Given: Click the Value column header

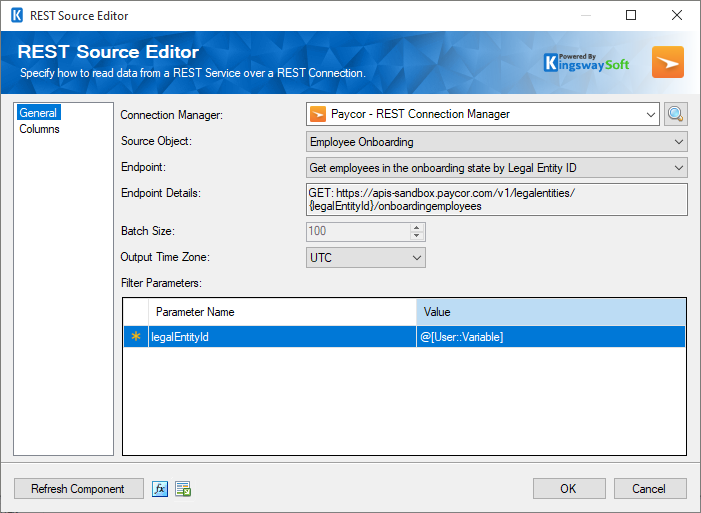Looking at the screenshot, I should pos(551,312).
